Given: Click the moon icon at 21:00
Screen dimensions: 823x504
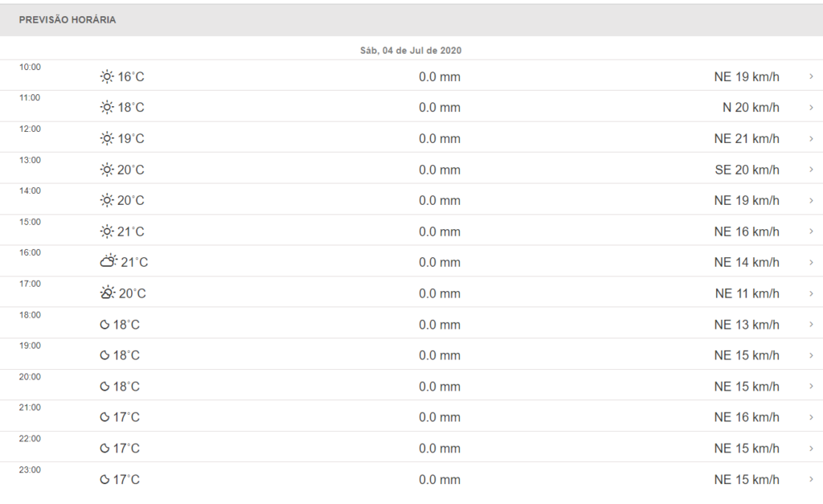Looking at the screenshot, I should point(104,417).
